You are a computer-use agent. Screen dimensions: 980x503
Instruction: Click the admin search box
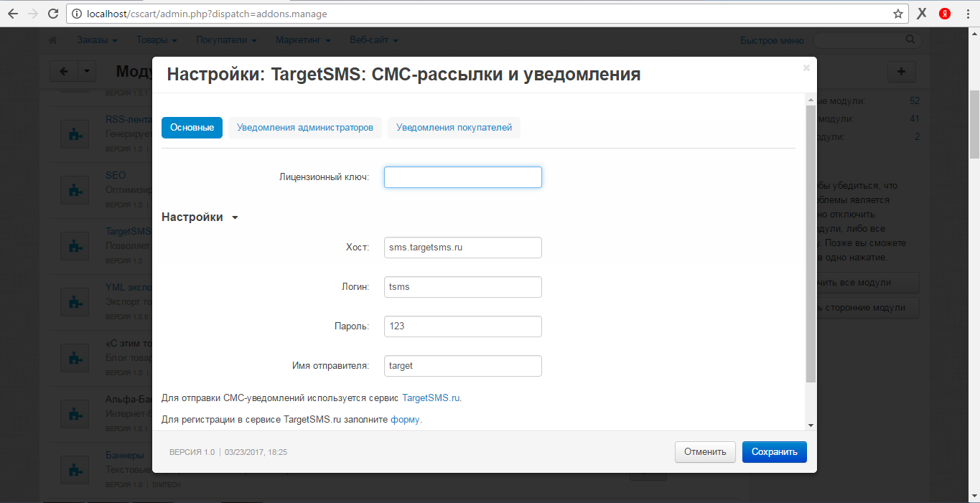tap(867, 40)
